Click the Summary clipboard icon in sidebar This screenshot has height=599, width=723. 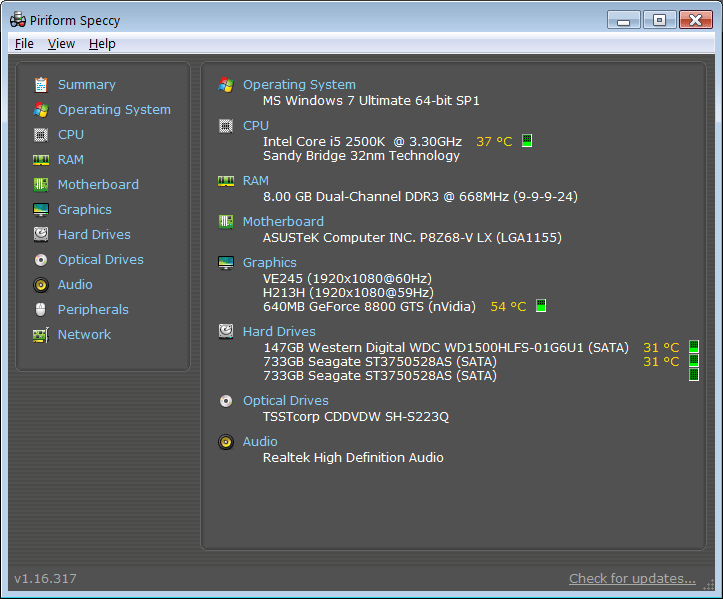click(41, 85)
